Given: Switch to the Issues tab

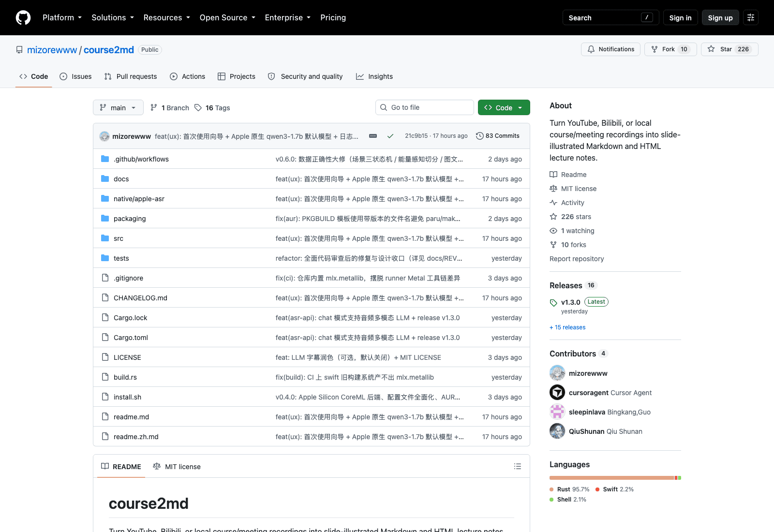Looking at the screenshot, I should tap(75, 76).
